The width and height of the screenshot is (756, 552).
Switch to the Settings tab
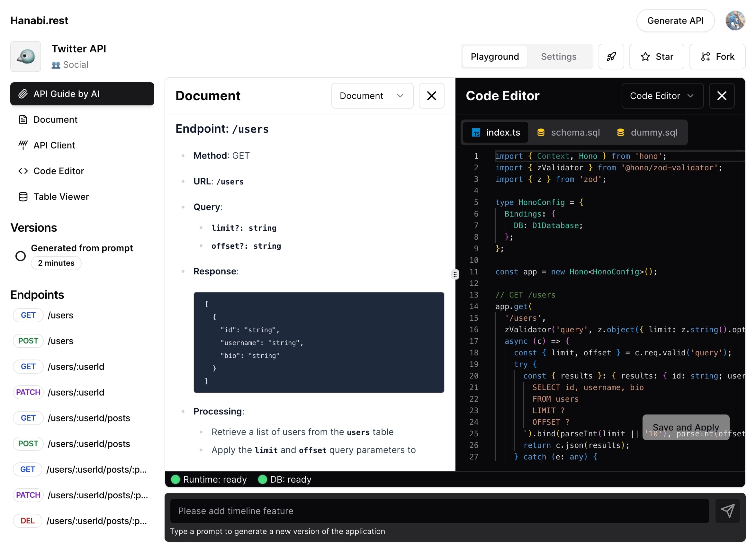click(558, 57)
